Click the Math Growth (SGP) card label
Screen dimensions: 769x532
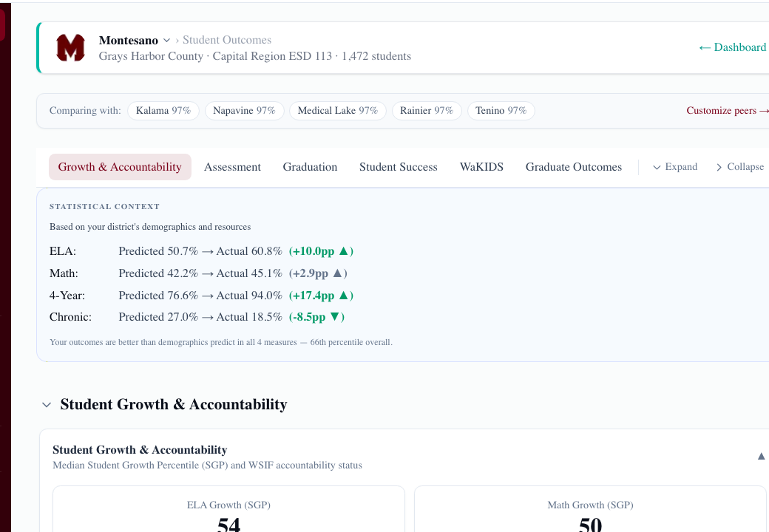[x=591, y=505]
